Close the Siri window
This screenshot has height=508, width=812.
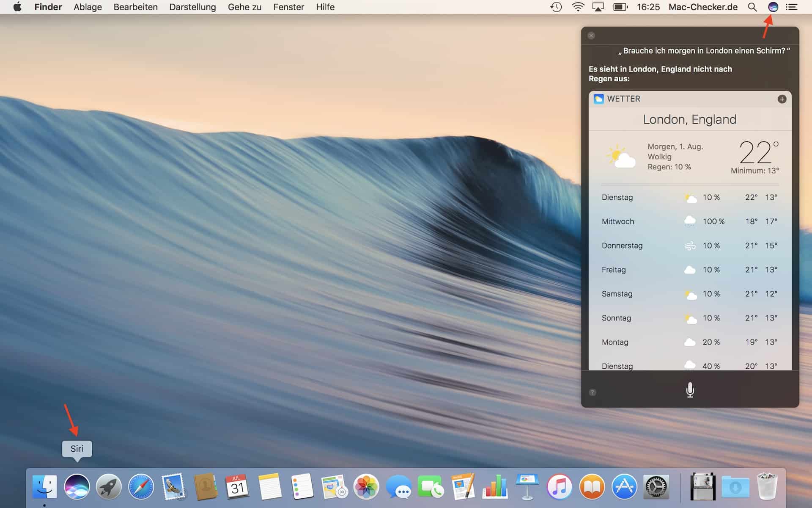tap(591, 36)
